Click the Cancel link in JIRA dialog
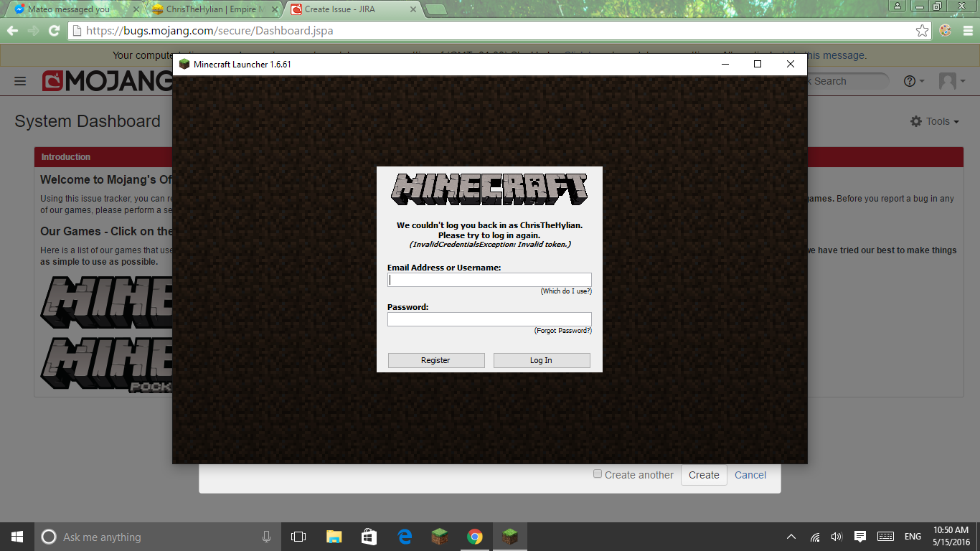This screenshot has height=551, width=980. (x=750, y=475)
